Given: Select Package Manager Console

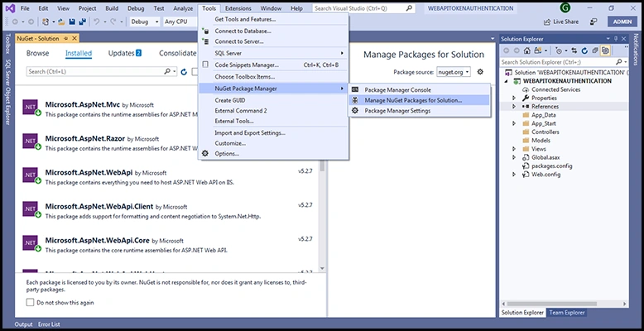Looking at the screenshot, I should coord(419,89).
